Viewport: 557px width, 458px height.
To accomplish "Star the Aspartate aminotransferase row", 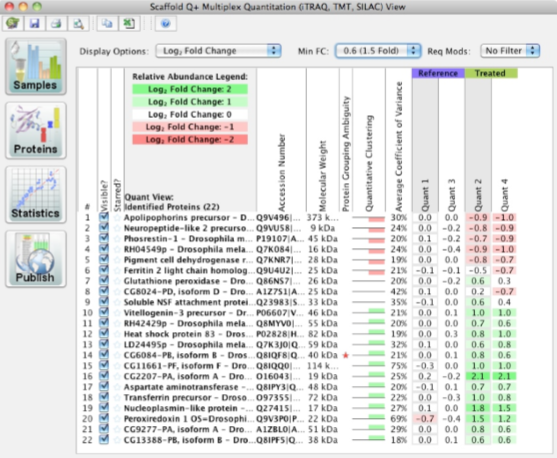I will 117,387.
